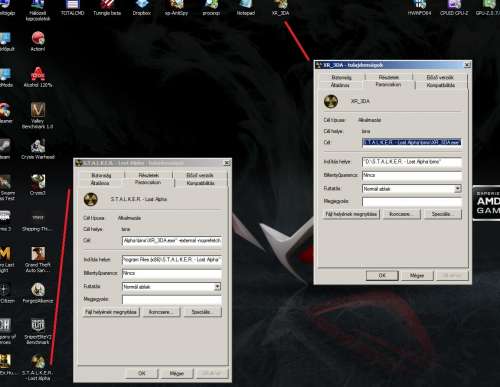Image resolution: width=500 pixels, height=387 pixels.
Task: Click Mégse in XR_3DA properties
Action: click(x=417, y=275)
